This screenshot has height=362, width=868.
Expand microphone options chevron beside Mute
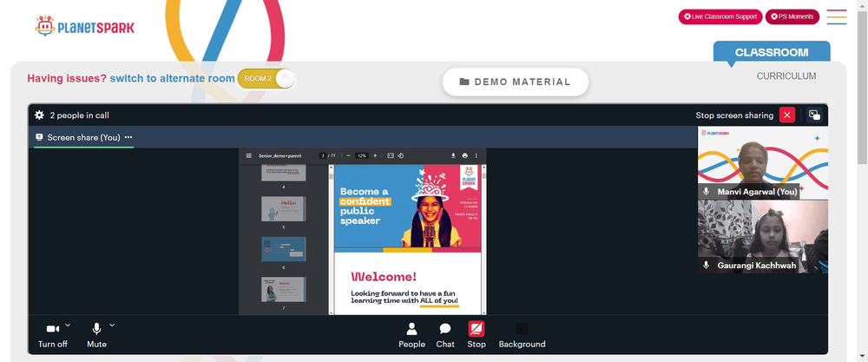pyautogui.click(x=112, y=325)
